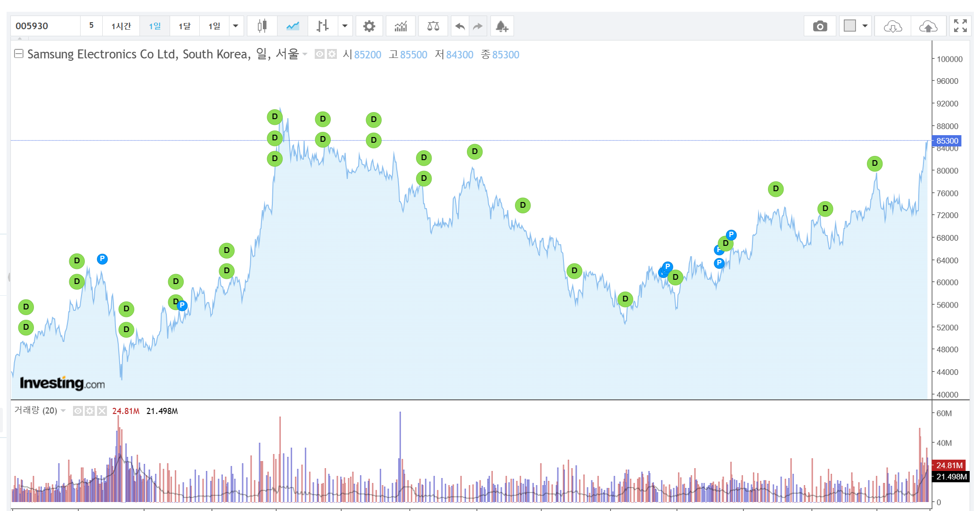Open the time interval dropdown arrow
This screenshot has height=511, width=980.
(236, 26)
